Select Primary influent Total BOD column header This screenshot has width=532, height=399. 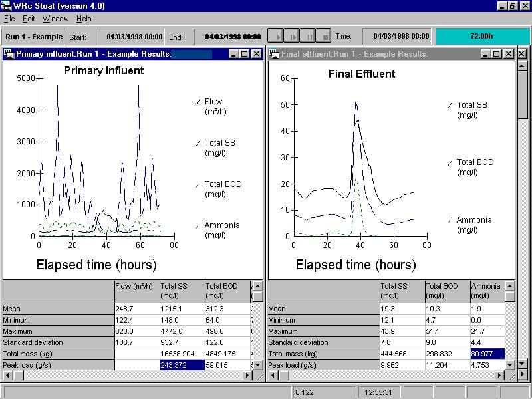(x=227, y=291)
